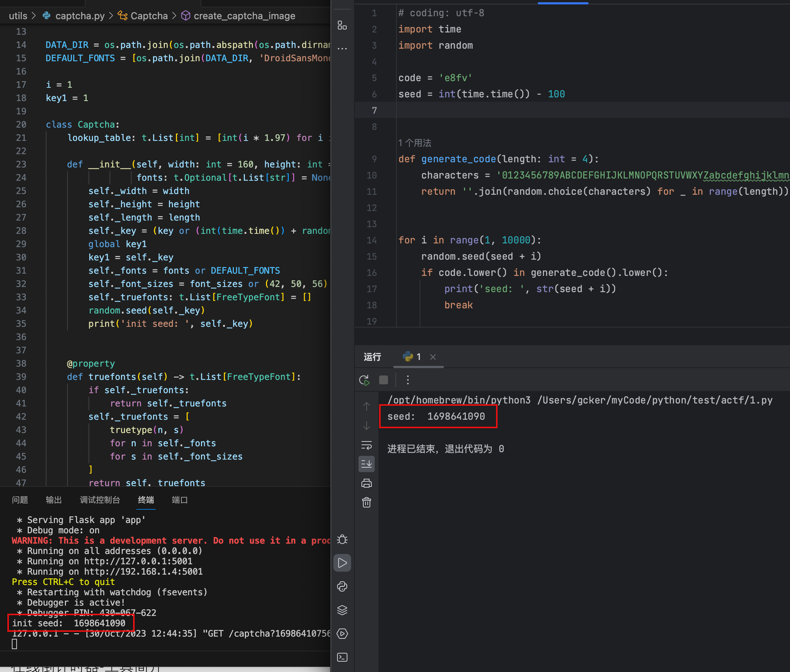Image resolution: width=790 pixels, height=672 pixels.
Task: Click 'import random' line in right editor
Action: click(435, 45)
